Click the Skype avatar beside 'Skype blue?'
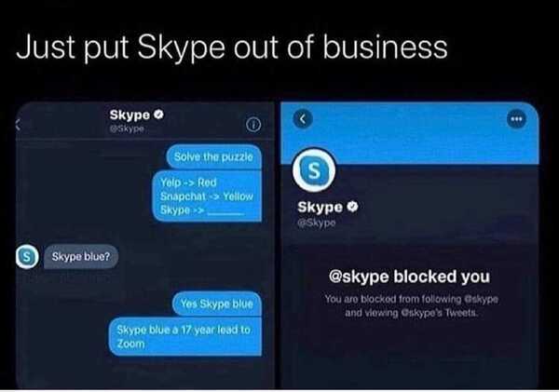 27,256
